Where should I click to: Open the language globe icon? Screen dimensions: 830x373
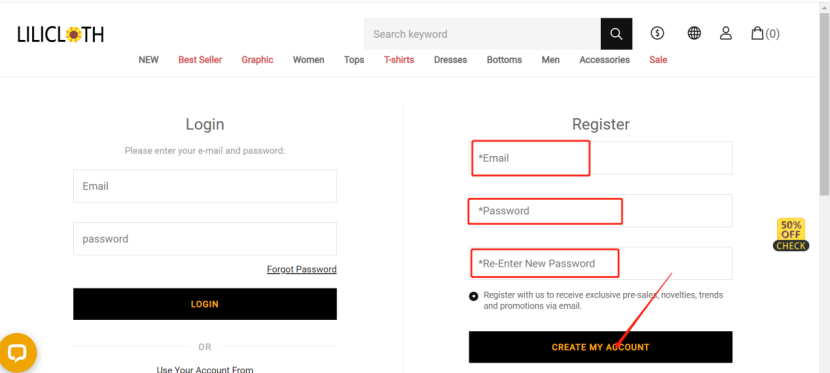point(694,33)
